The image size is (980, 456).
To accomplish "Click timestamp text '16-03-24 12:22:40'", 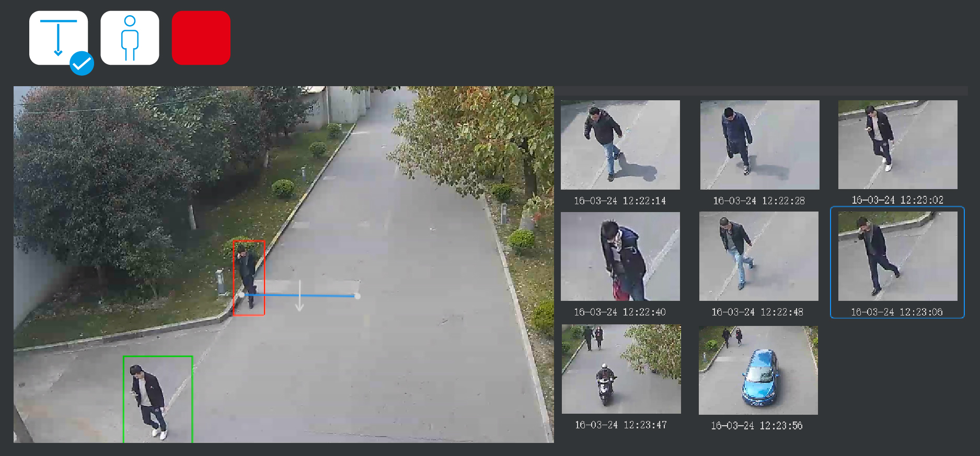I will click(x=620, y=312).
